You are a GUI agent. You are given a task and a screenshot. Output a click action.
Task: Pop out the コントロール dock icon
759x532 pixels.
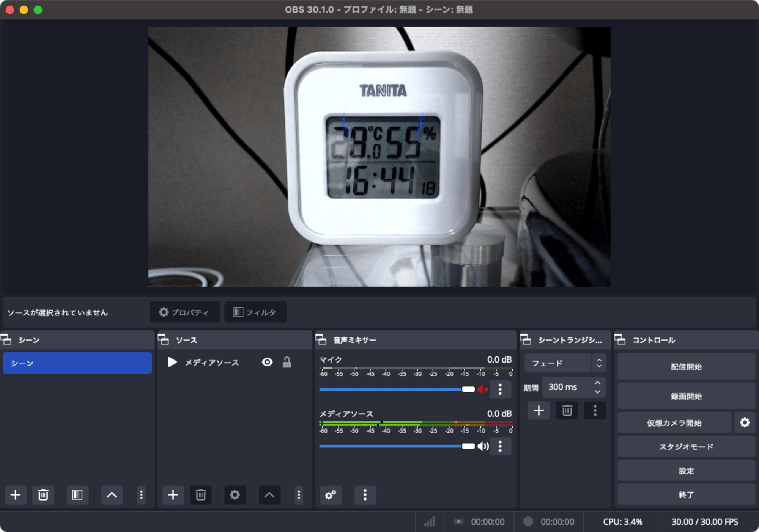(620, 340)
